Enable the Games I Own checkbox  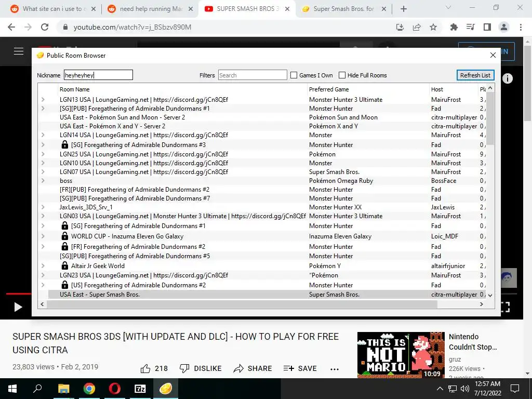point(294,75)
